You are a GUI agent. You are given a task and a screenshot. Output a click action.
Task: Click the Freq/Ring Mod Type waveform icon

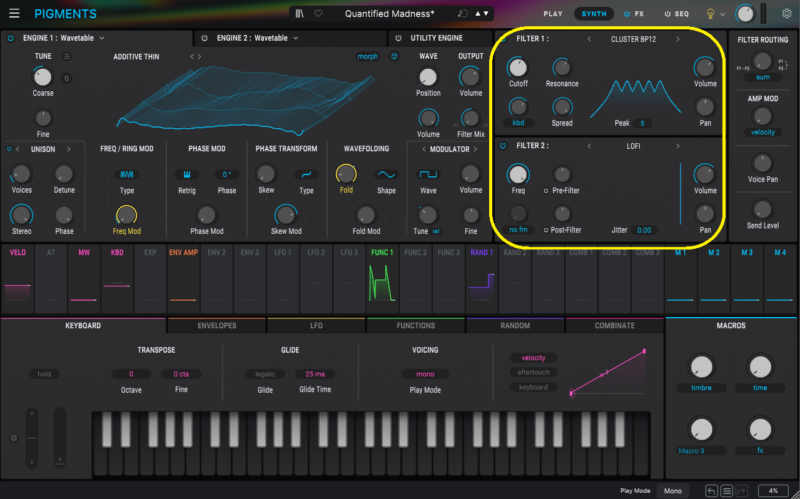click(127, 174)
